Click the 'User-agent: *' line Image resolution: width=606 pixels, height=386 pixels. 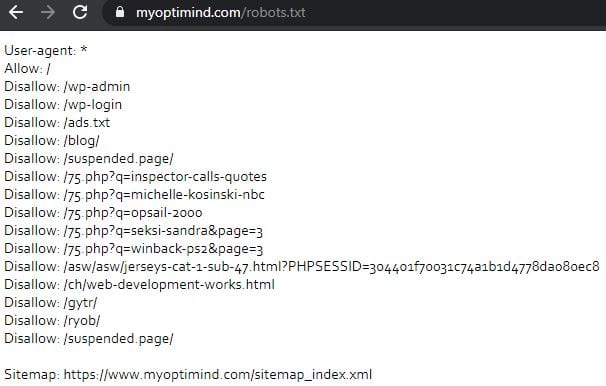(x=46, y=51)
